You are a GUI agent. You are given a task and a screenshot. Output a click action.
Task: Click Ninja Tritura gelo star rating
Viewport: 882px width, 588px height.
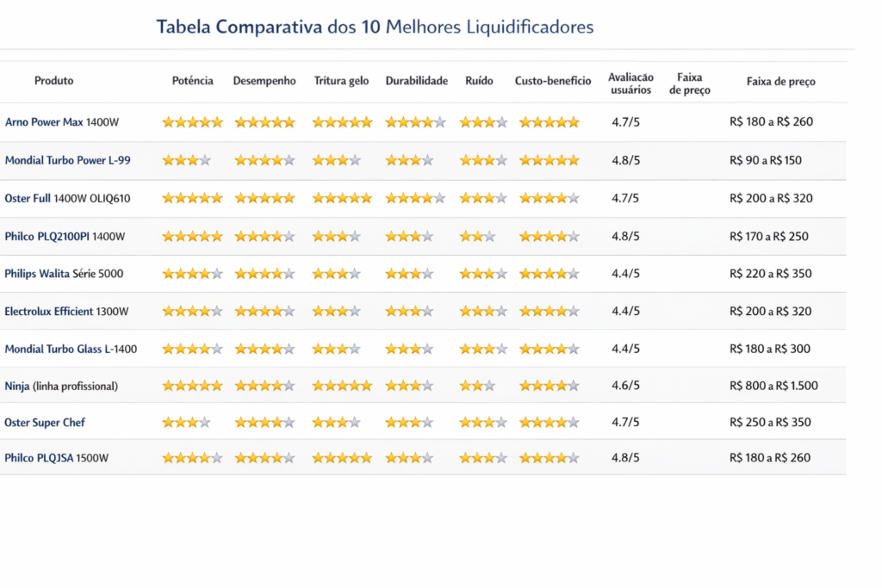coord(342,386)
